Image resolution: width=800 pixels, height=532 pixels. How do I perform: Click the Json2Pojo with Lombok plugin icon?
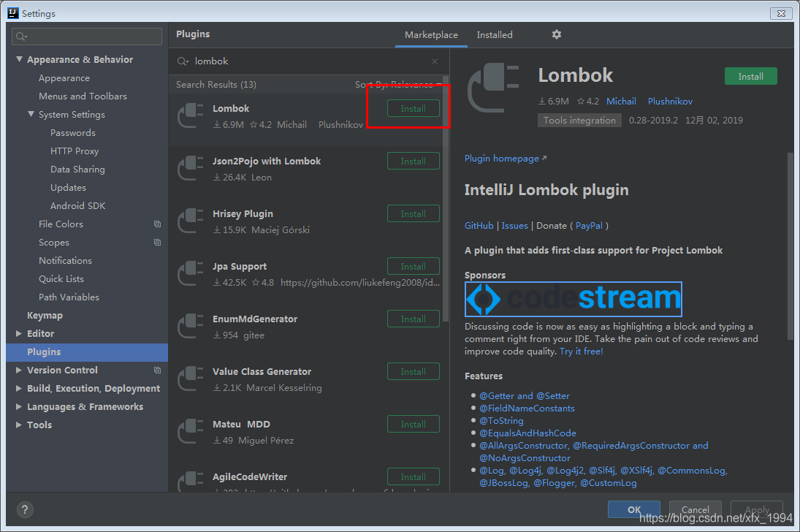tap(190, 169)
